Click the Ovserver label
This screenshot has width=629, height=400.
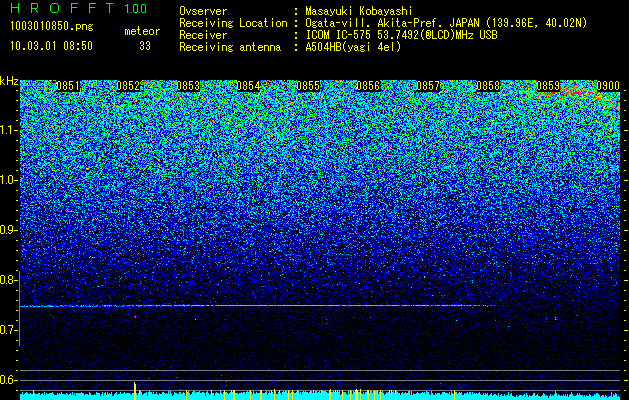click(x=203, y=11)
